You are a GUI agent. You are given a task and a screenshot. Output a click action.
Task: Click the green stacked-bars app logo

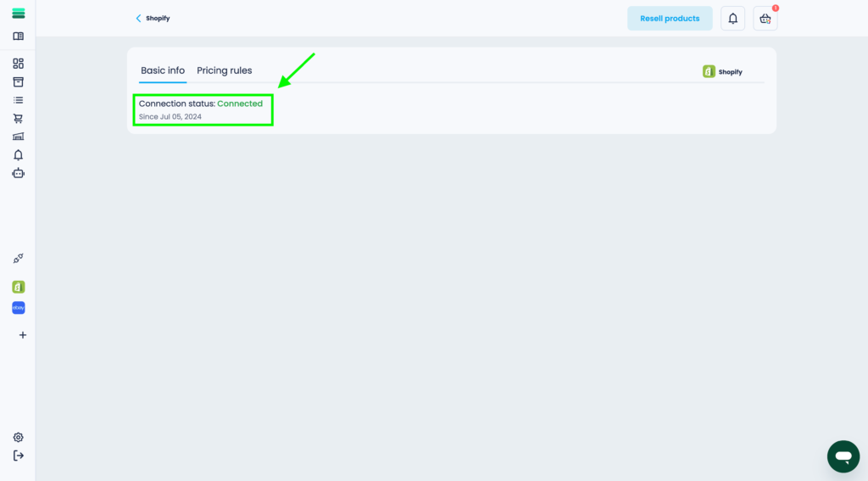[x=18, y=14]
